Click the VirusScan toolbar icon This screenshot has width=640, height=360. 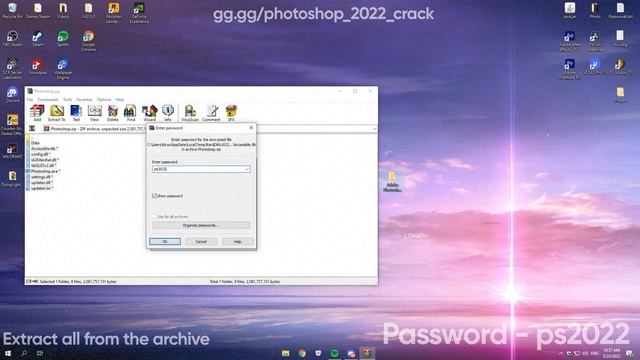(x=190, y=113)
